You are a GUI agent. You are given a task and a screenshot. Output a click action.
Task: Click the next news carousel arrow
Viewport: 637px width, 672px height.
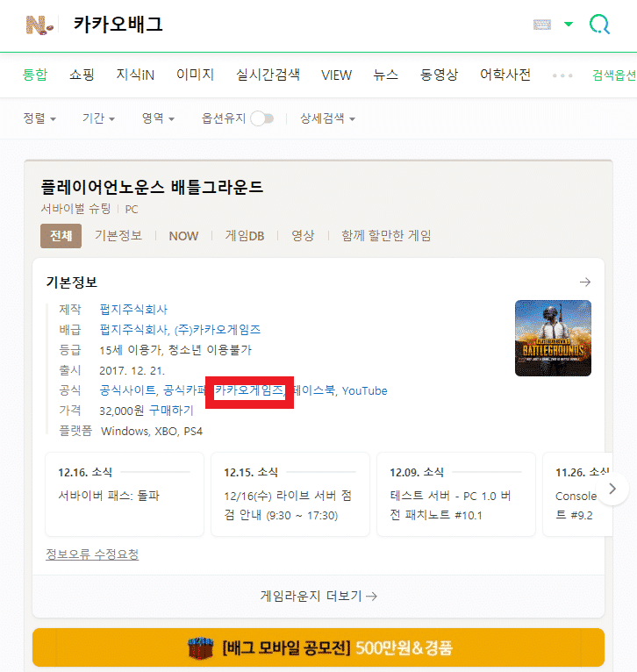tap(612, 489)
